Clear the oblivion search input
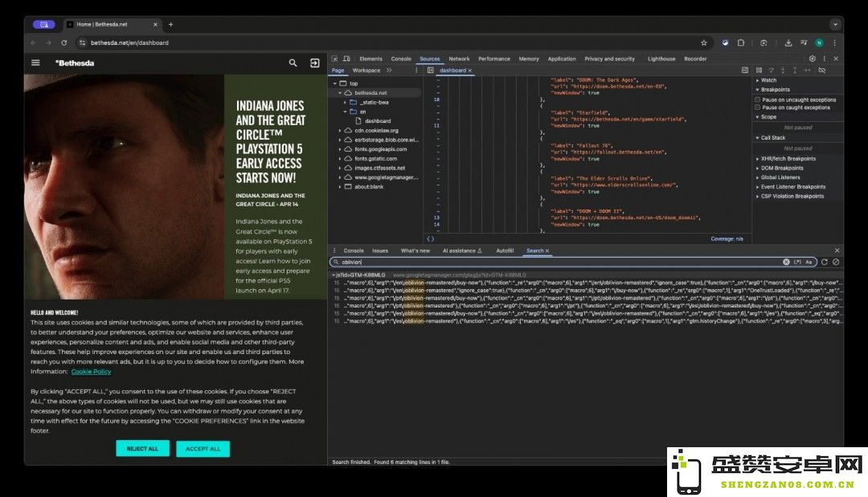Screen dimensions: 868x497 coord(786,262)
